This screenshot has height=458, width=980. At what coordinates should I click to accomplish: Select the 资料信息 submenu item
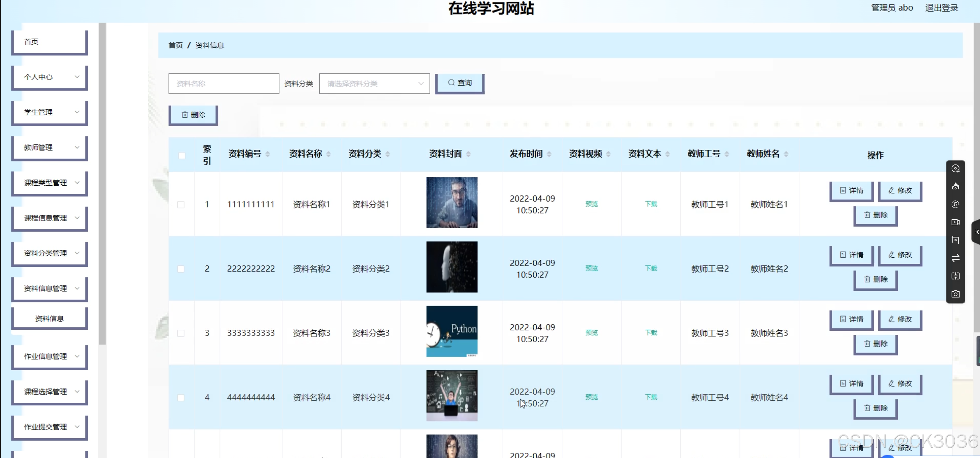coord(50,318)
